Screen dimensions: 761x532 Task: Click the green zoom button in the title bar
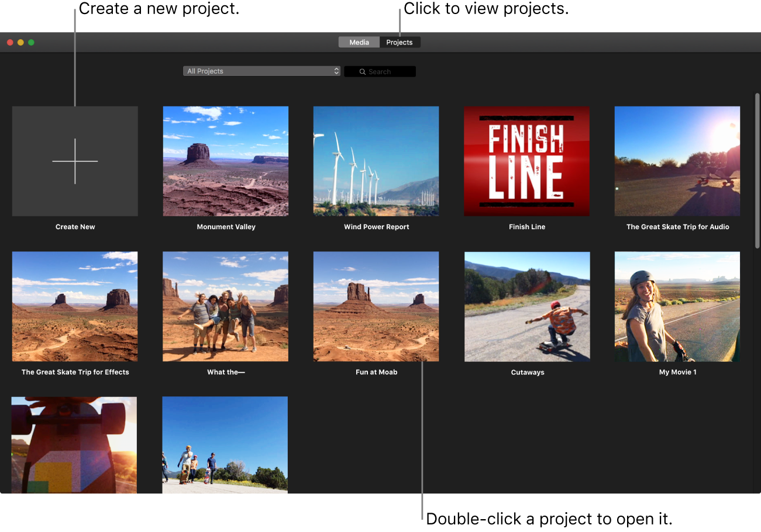pyautogui.click(x=31, y=42)
